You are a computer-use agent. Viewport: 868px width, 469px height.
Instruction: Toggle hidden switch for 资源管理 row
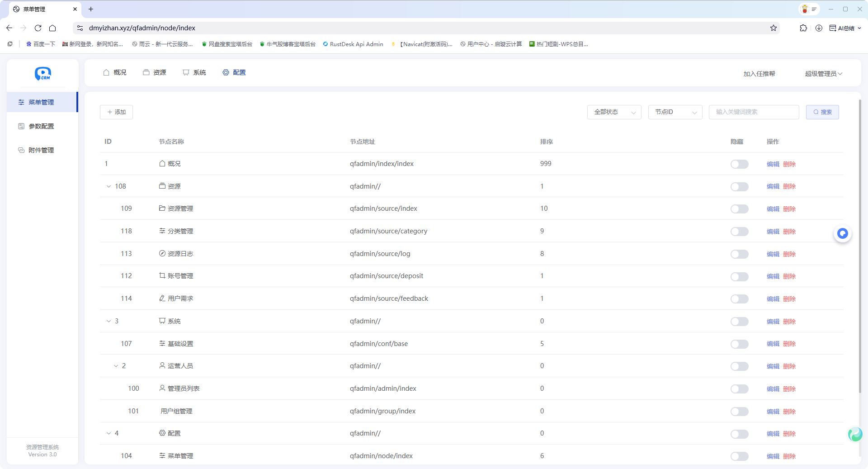point(739,209)
